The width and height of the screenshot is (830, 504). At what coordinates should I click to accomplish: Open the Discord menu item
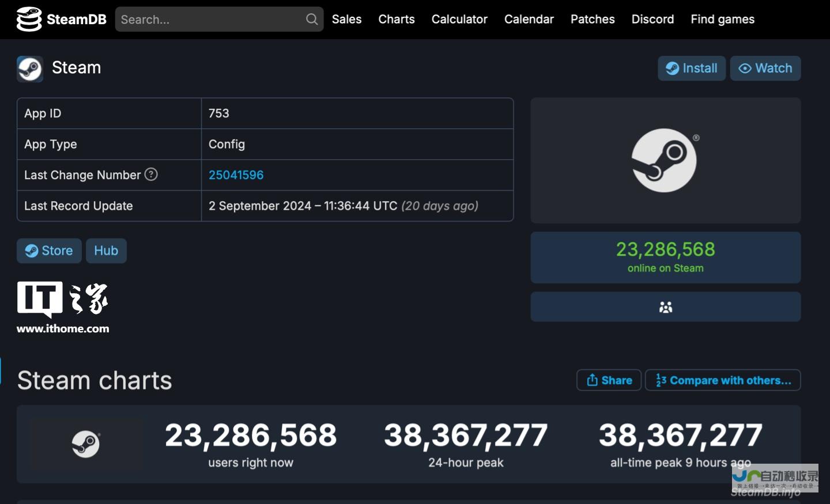[652, 20]
